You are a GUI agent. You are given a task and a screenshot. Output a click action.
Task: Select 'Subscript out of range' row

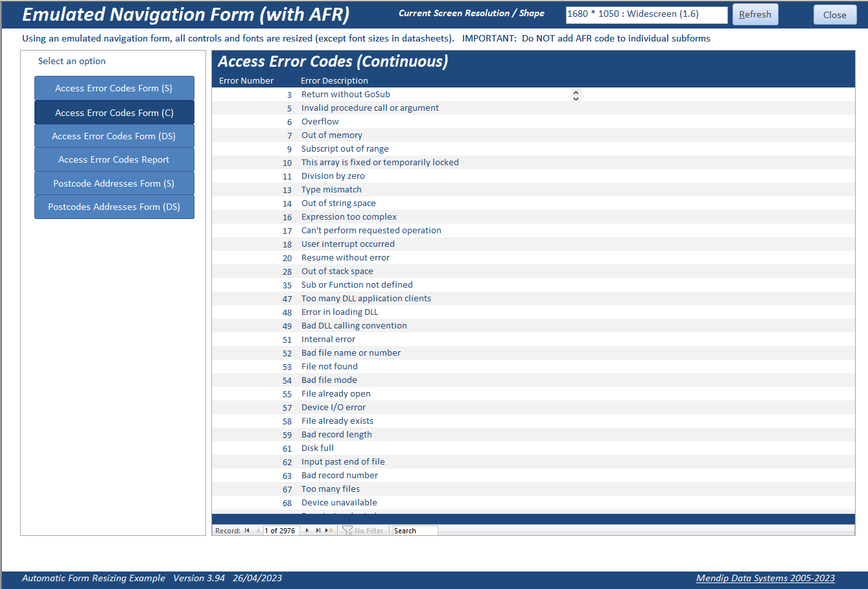(x=533, y=149)
